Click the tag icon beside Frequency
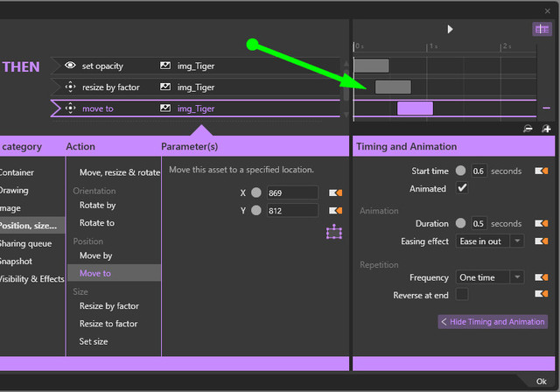 pos(542,277)
